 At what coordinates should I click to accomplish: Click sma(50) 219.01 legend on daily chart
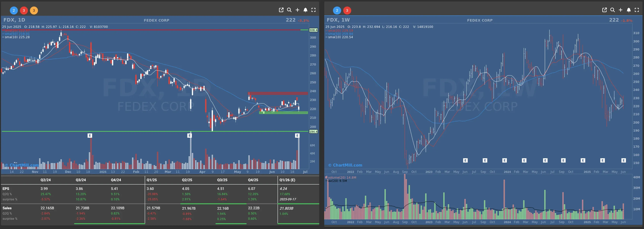click(16, 34)
